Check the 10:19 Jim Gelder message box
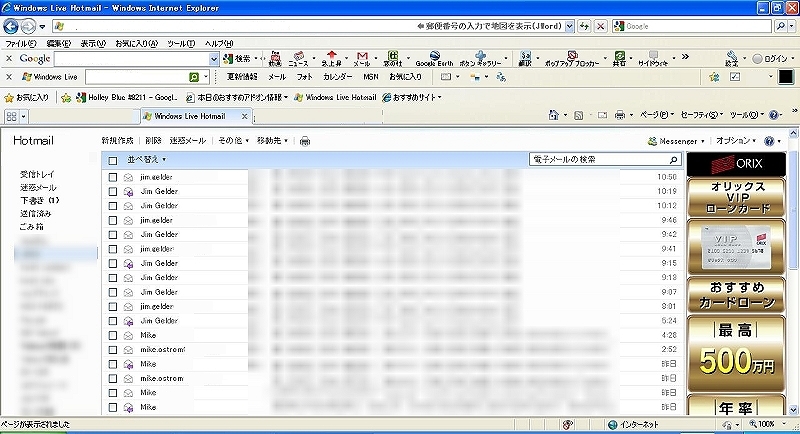This screenshot has width=800, height=434. point(113,192)
